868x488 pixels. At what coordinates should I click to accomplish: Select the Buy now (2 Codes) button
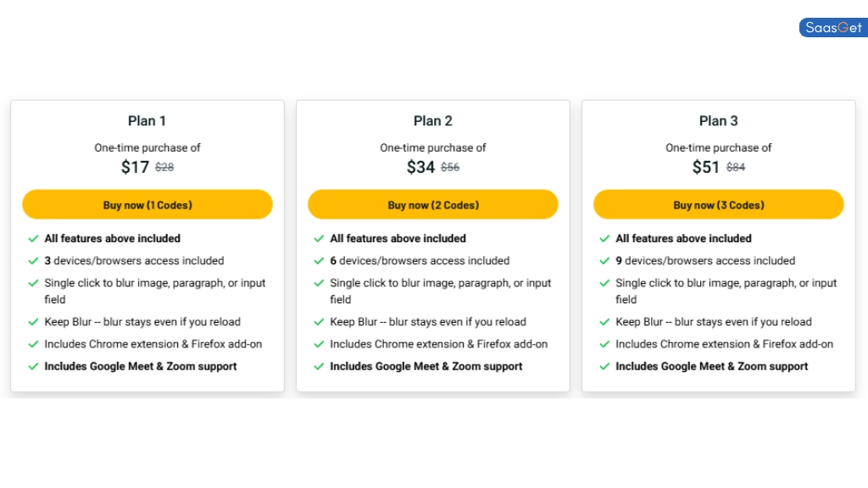tap(433, 204)
